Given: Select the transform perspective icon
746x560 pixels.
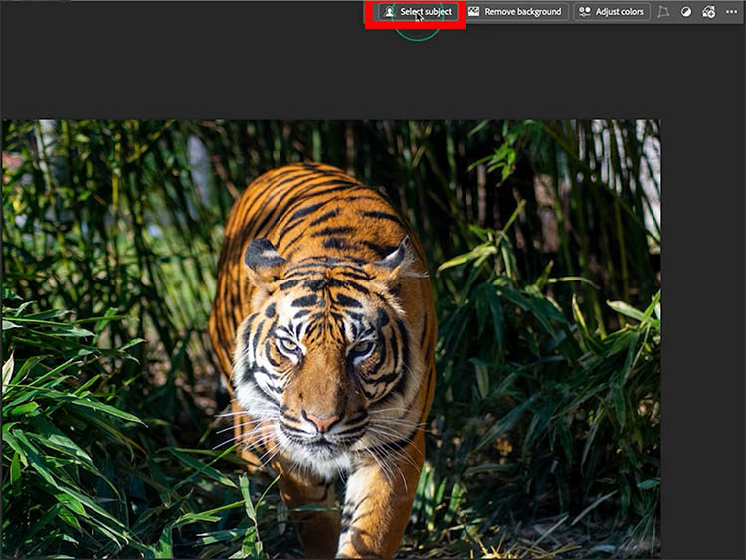Looking at the screenshot, I should [663, 12].
